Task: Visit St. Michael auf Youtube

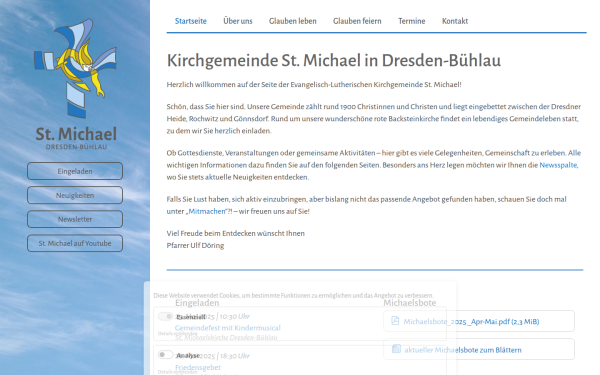Action: coord(75,243)
